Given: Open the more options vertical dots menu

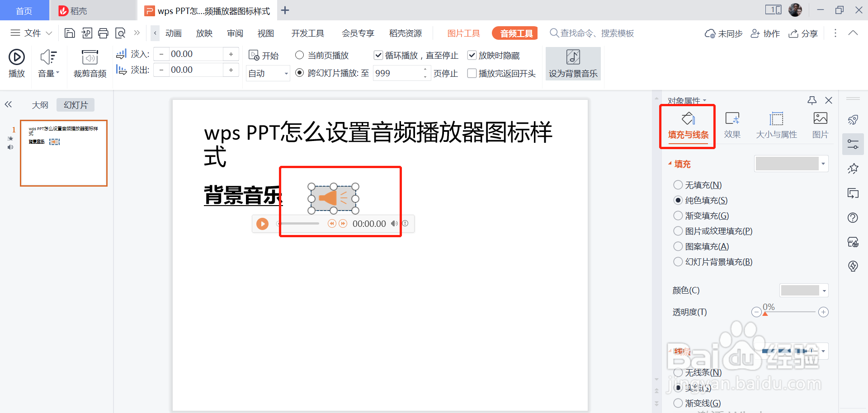Looking at the screenshot, I should pyautogui.click(x=835, y=33).
